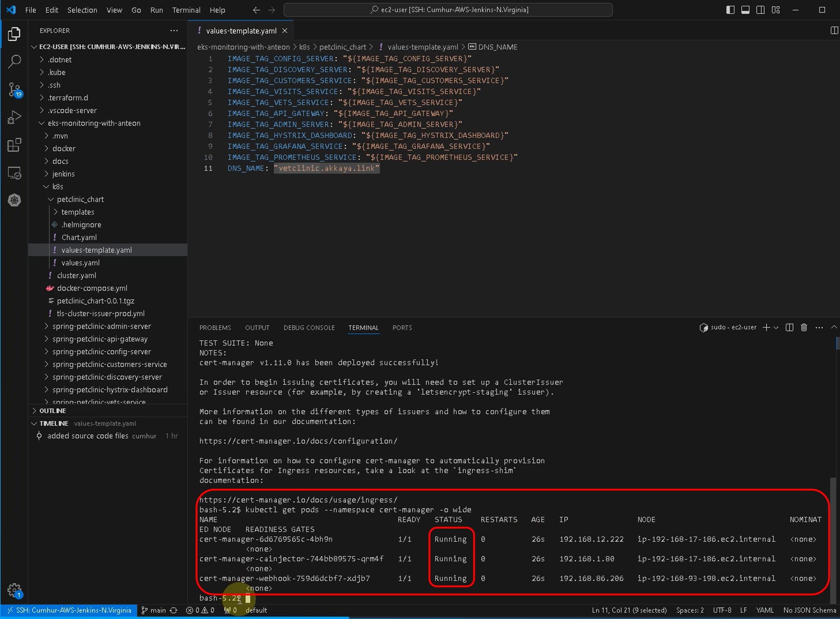Open the Remote Explorer view

pyautogui.click(x=14, y=173)
